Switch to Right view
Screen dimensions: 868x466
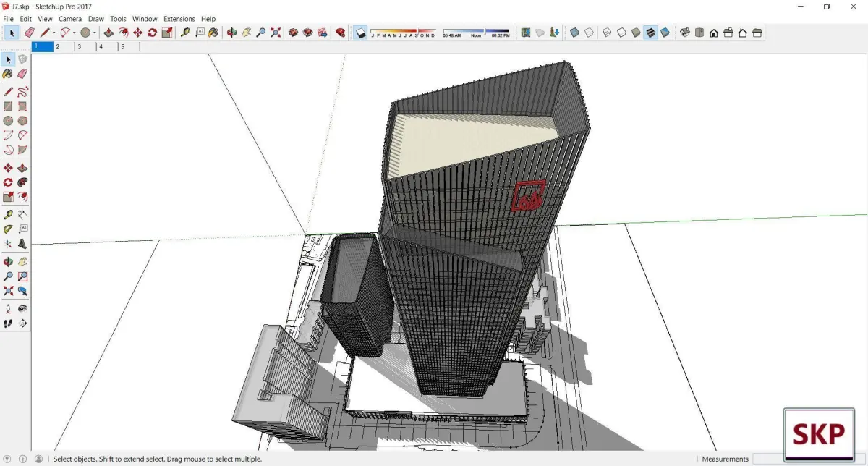coord(728,33)
